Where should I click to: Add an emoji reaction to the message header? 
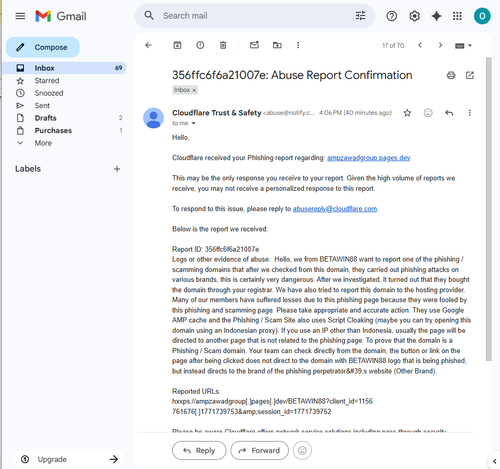pyautogui.click(x=428, y=113)
